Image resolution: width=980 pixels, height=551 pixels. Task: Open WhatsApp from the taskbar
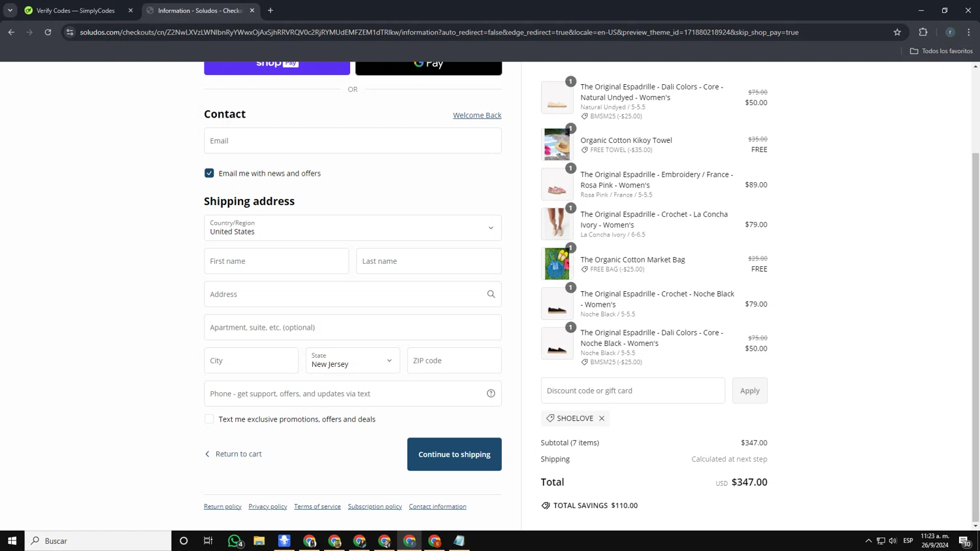point(235,541)
